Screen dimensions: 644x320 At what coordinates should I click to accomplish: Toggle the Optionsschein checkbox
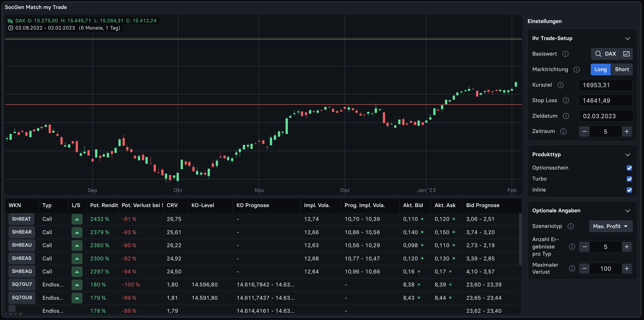pos(629,168)
